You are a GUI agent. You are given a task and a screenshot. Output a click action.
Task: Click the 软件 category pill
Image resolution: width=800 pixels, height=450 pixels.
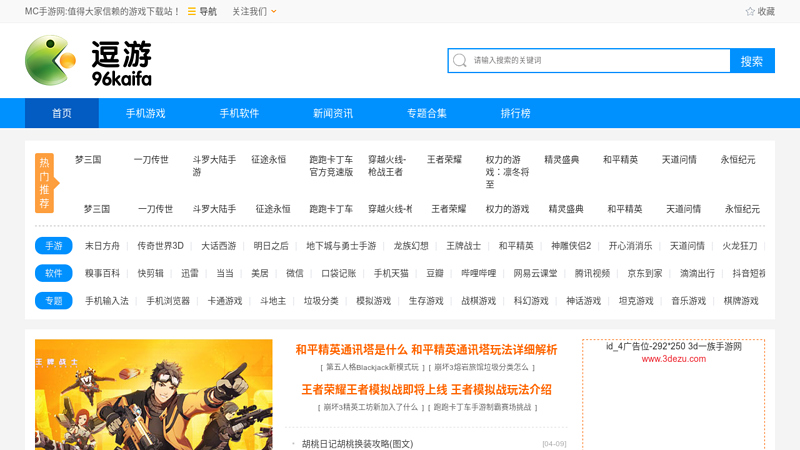pos(54,273)
